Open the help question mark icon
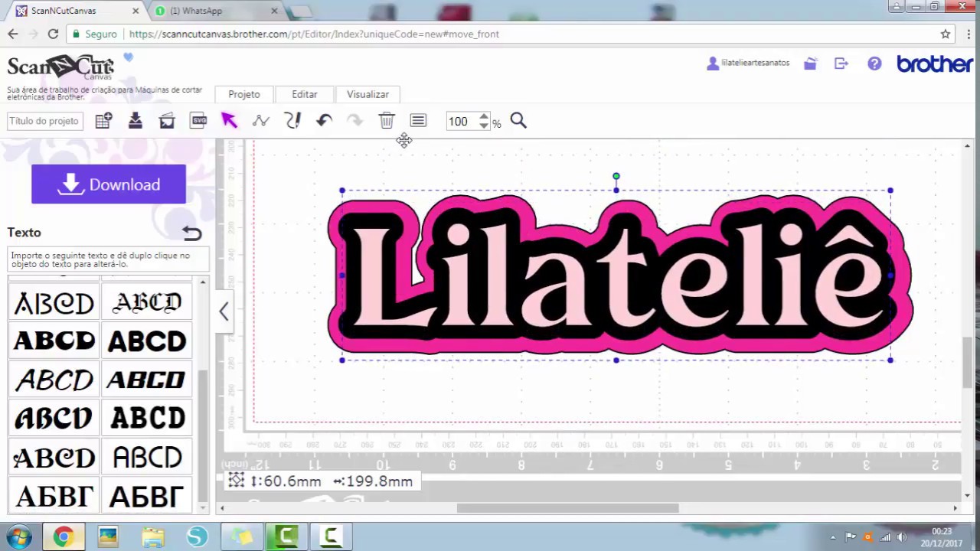 (x=874, y=64)
